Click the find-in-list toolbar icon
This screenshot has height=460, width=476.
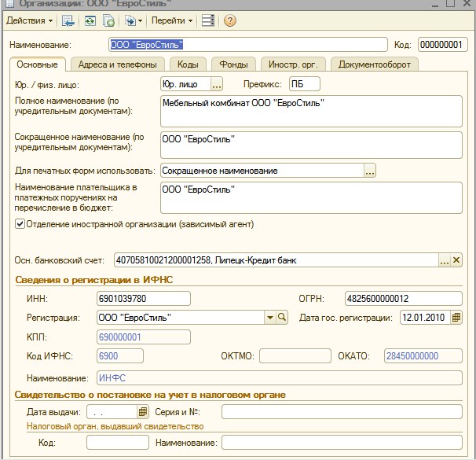pyautogui.click(x=68, y=20)
